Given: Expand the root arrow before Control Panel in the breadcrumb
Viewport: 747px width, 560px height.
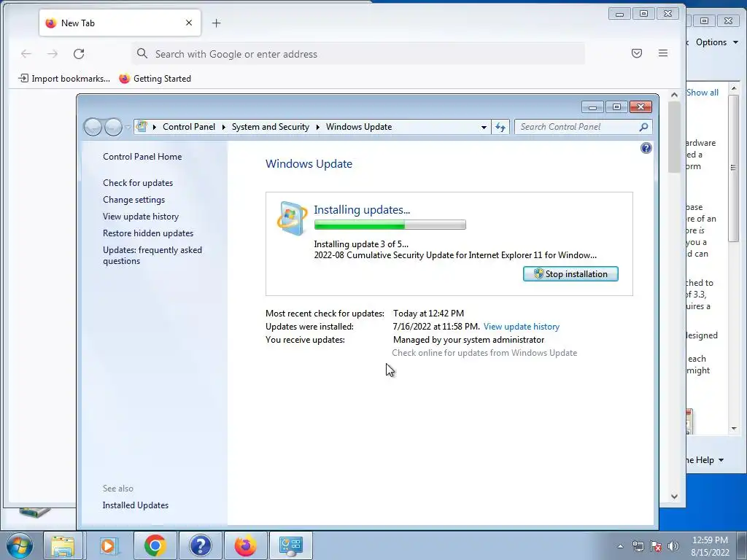Looking at the screenshot, I should point(155,127).
